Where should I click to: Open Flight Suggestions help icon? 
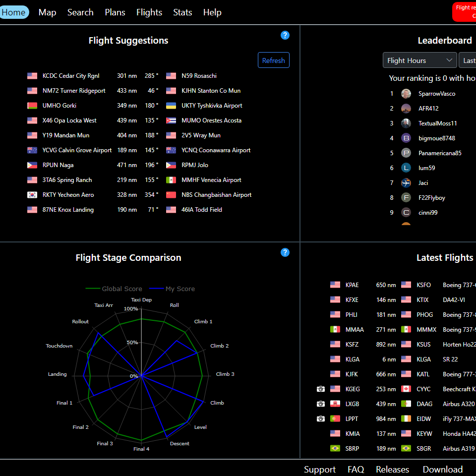click(285, 35)
